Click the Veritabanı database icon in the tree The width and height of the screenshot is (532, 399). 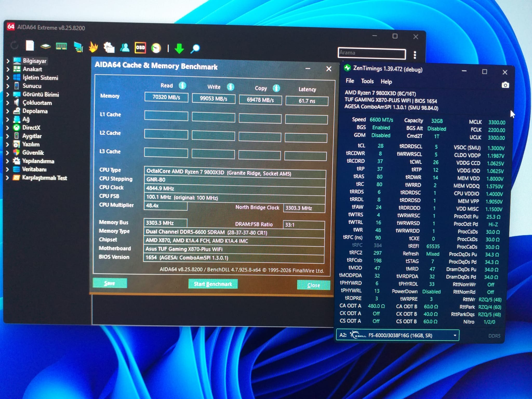(16, 169)
